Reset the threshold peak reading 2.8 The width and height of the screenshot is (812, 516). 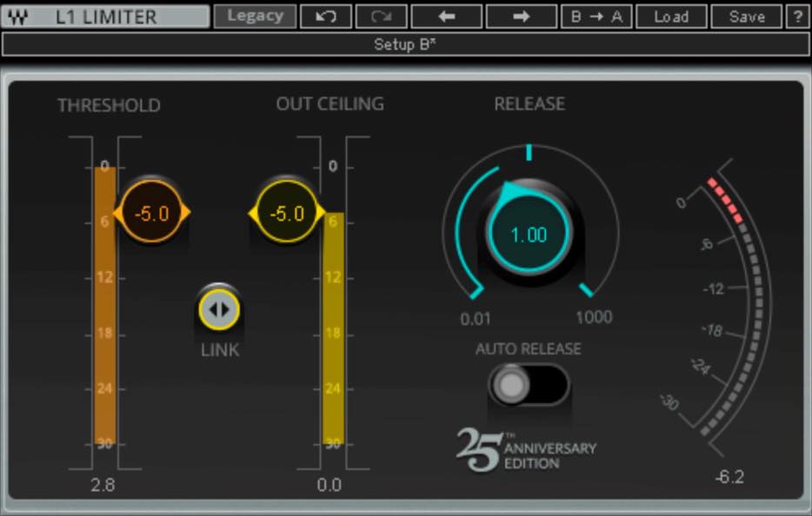coord(103,485)
